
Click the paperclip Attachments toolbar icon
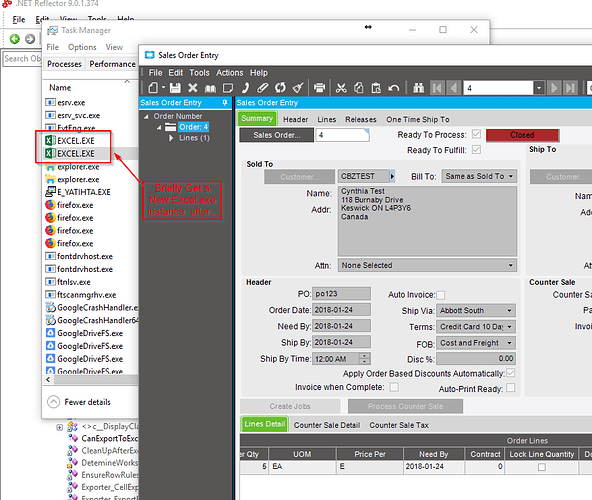pyautogui.click(x=262, y=88)
